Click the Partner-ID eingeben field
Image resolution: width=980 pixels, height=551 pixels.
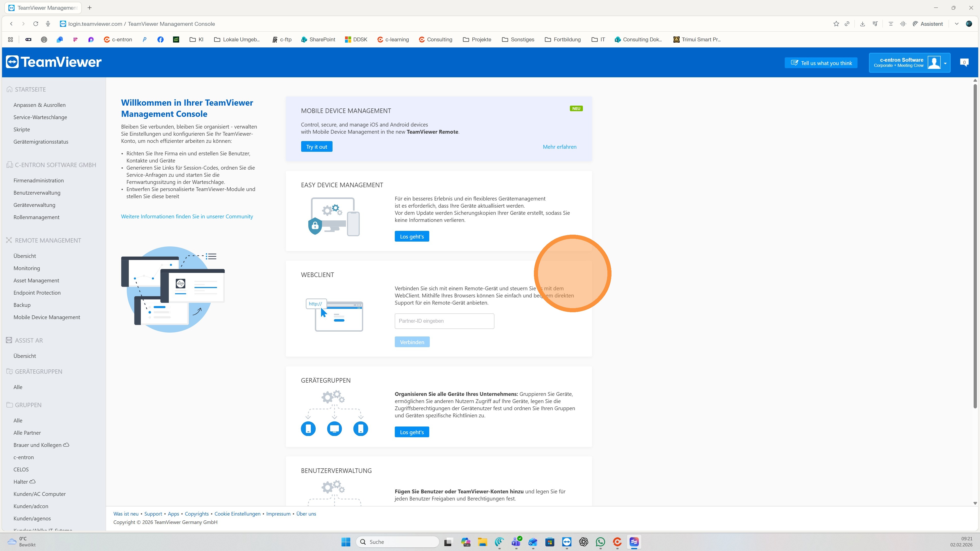tap(444, 321)
